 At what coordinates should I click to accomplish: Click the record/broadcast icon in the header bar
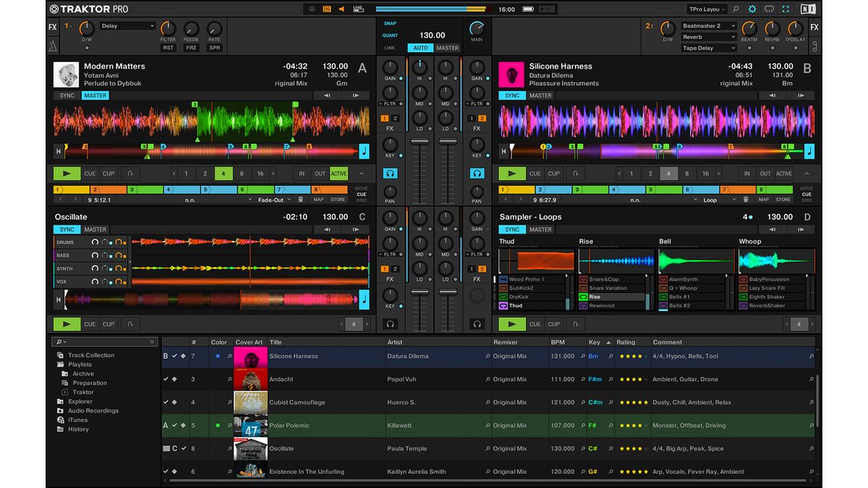[312, 9]
